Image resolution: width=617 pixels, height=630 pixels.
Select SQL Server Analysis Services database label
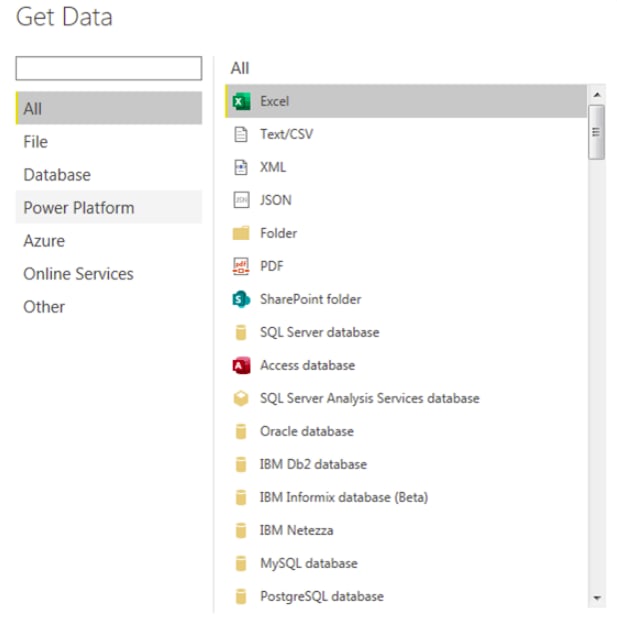[370, 398]
